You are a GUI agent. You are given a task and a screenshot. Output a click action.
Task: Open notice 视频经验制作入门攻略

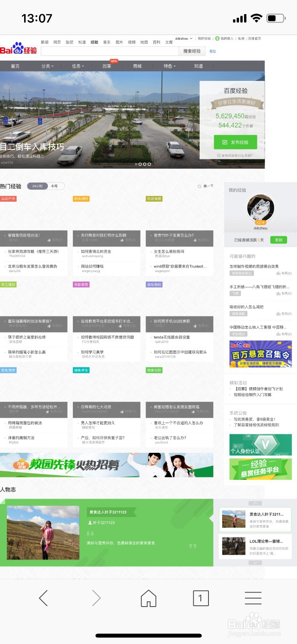pos(252,395)
